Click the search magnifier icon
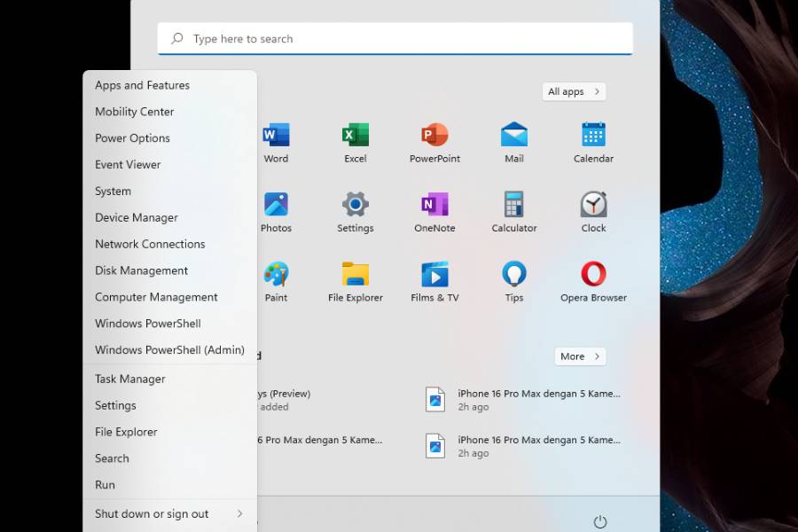This screenshot has height=532, width=798. point(177,39)
